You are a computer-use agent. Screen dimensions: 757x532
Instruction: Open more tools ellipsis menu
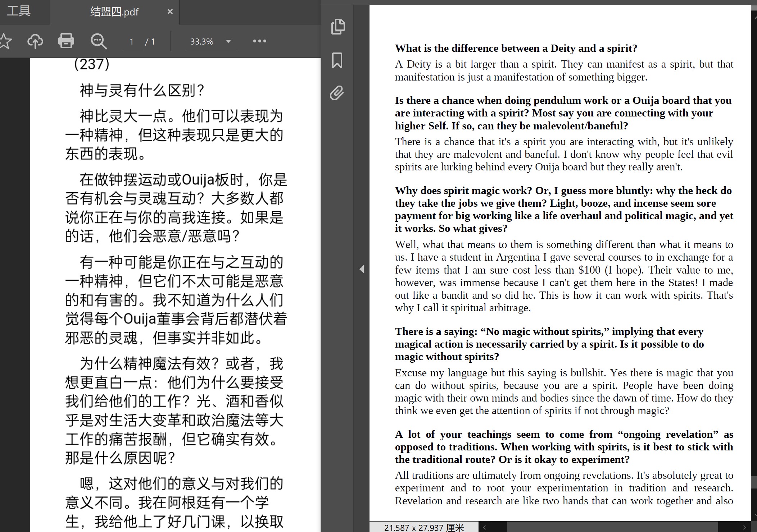pos(259,41)
